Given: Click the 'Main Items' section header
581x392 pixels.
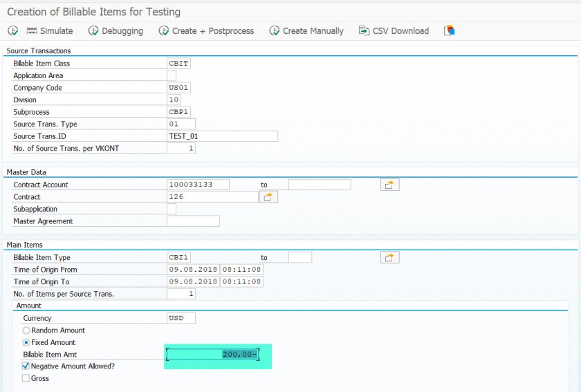Looking at the screenshot, I should [x=24, y=245].
